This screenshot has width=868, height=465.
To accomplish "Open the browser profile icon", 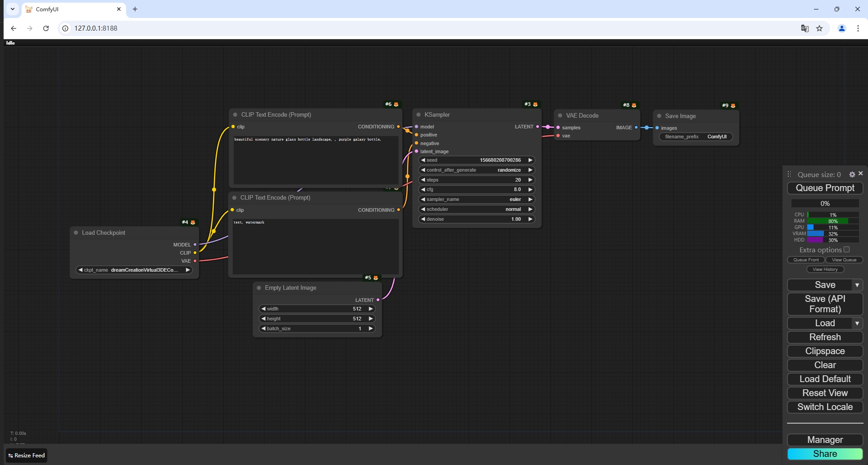I will (841, 28).
